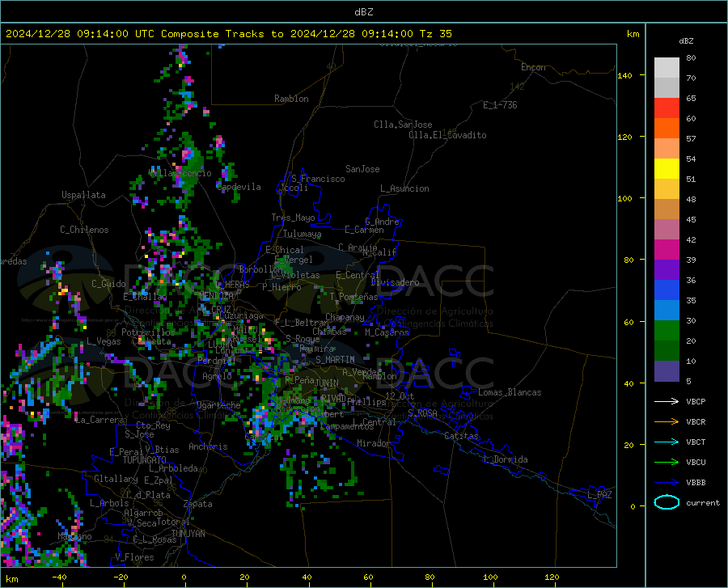Click the 'C_Chilenos' map label
Screen dimensions: 728x588
coord(84,230)
